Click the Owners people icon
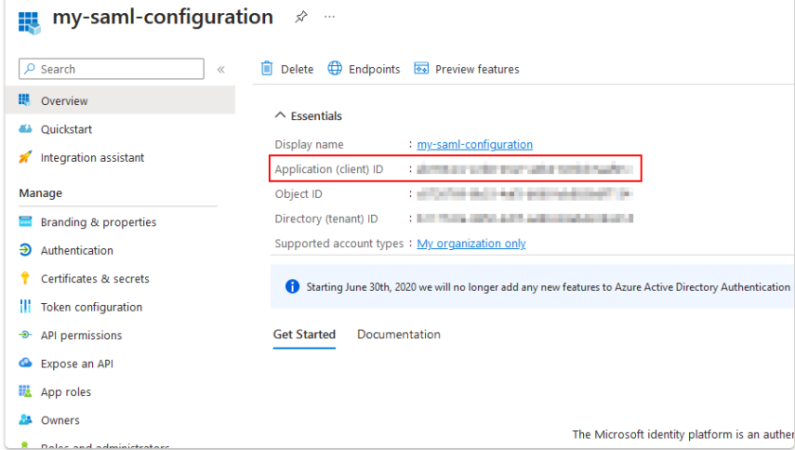This screenshot has width=795, height=450. click(25, 420)
